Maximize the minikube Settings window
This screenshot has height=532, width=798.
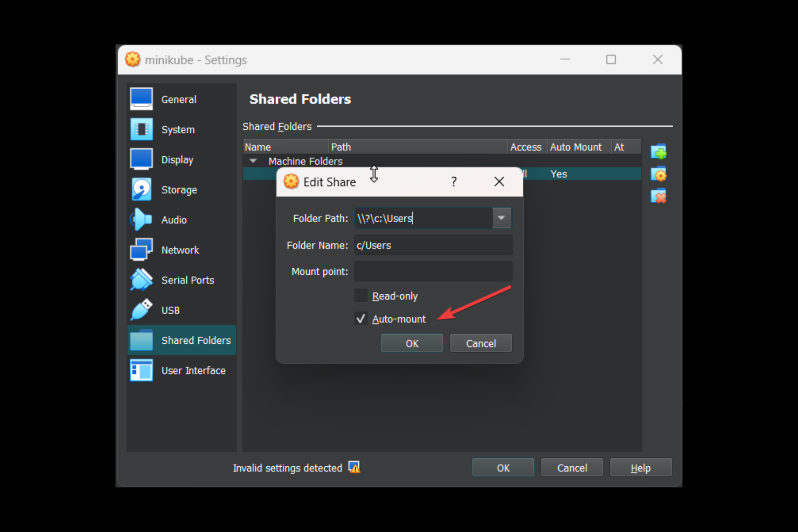(x=611, y=59)
